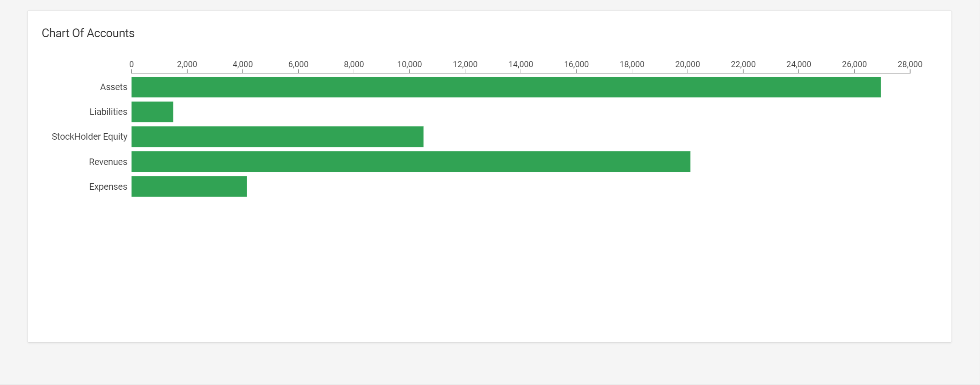Click the 26,000 axis tick label

pos(854,64)
